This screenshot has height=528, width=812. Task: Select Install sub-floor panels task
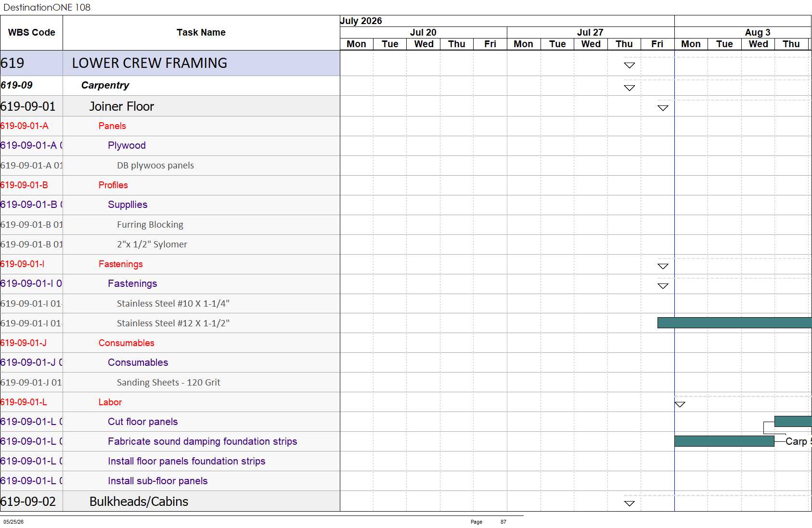[158, 481]
